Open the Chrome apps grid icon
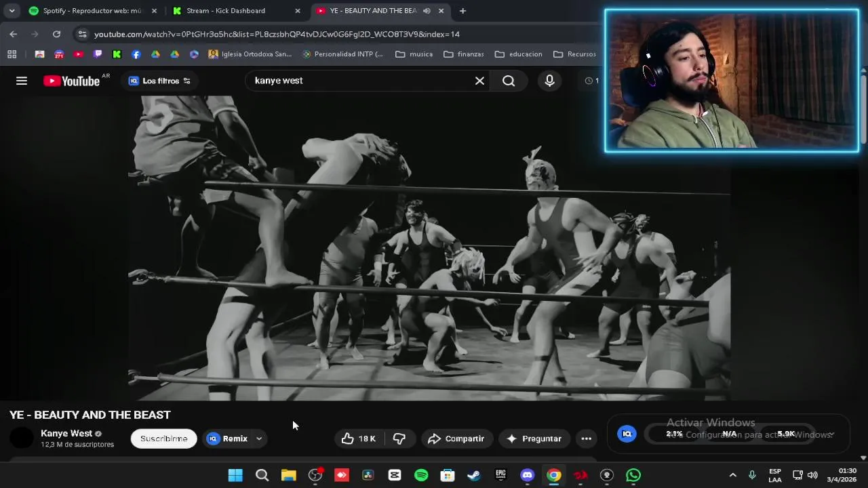The width and height of the screenshot is (868, 488). [12, 54]
